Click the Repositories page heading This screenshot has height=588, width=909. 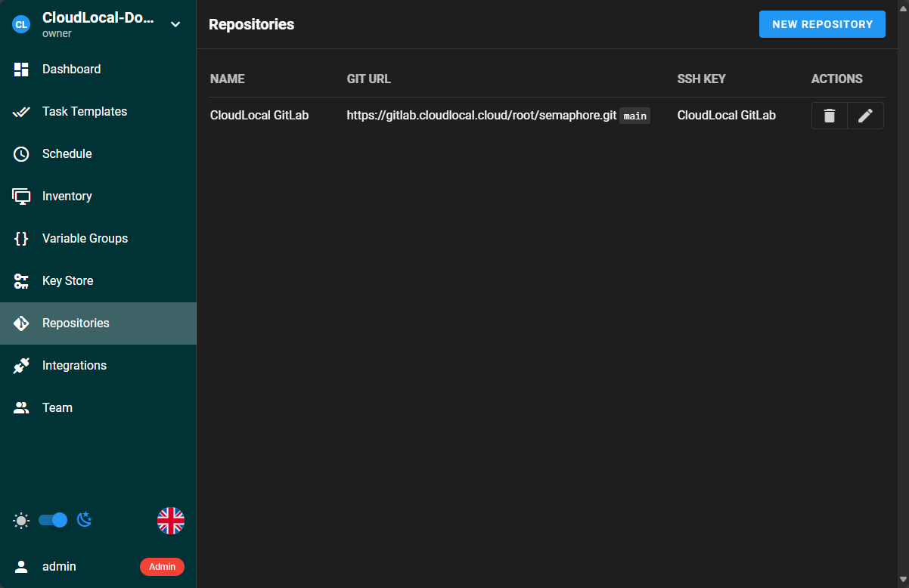tap(252, 24)
